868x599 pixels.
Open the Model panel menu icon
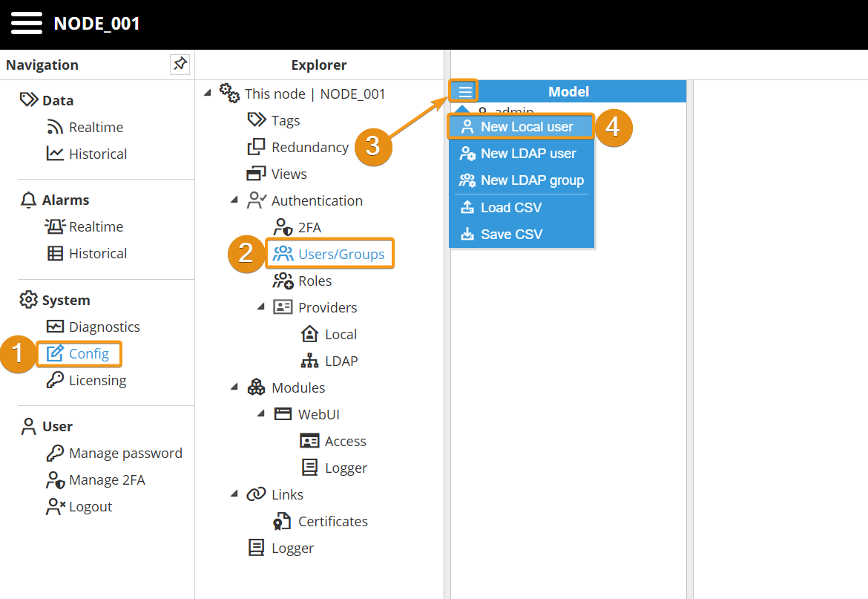pos(464,91)
